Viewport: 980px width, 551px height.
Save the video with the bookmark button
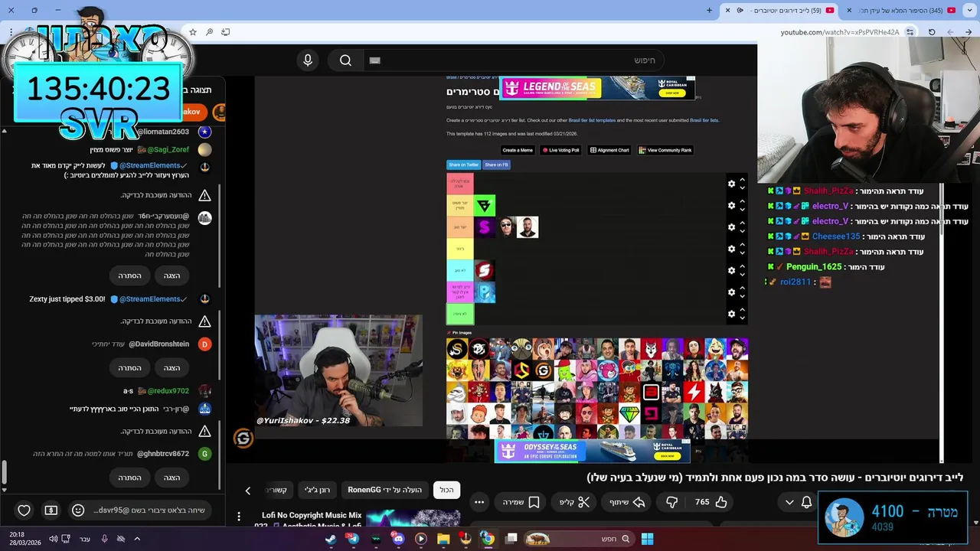pyautogui.click(x=521, y=502)
